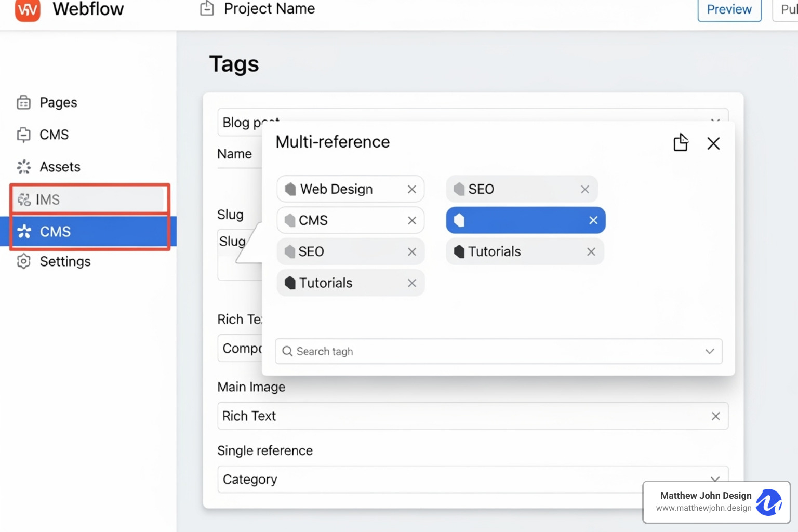798x532 pixels.
Task: Click the Search tagh input field
Action: coord(499,352)
